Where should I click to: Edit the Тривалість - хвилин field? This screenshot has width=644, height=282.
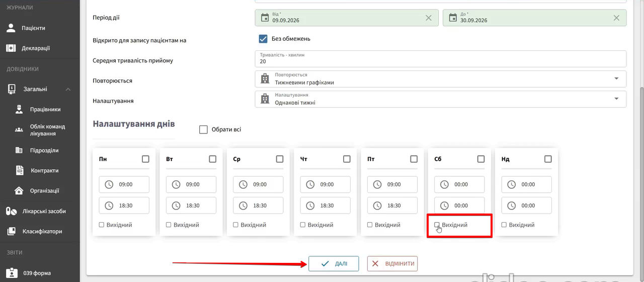441,58
